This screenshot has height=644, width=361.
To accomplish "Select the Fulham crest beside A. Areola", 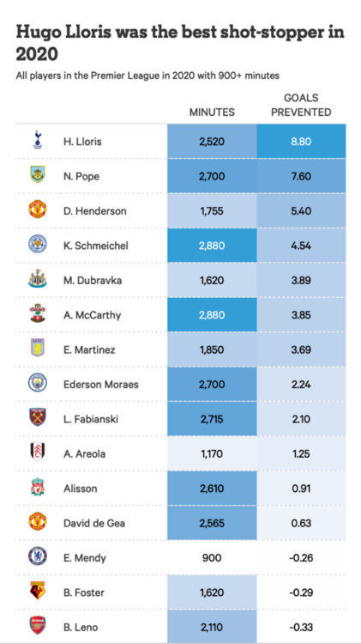I will (38, 453).
